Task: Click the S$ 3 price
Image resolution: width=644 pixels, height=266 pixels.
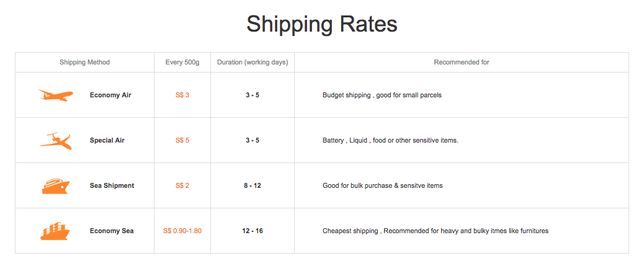Action: pos(182,95)
